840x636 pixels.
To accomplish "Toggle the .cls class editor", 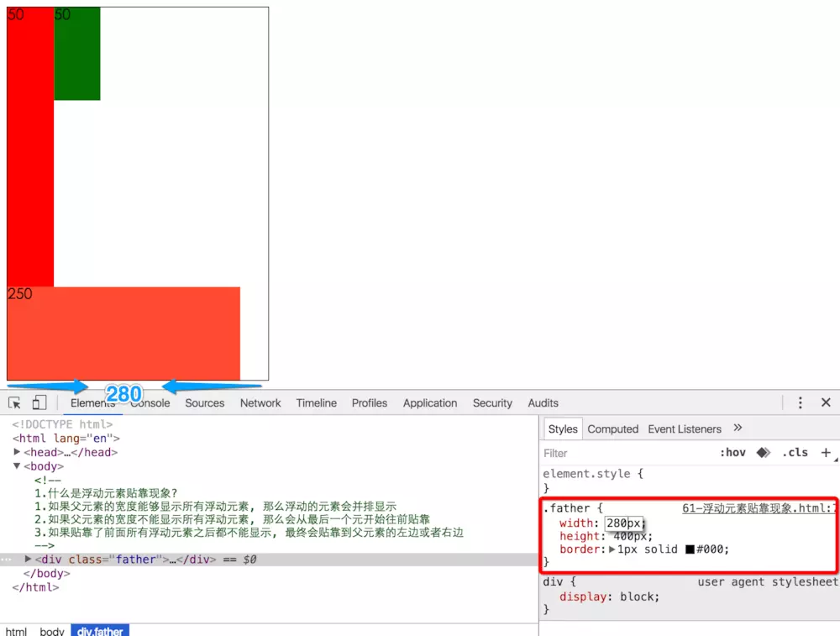I will pyautogui.click(x=795, y=453).
